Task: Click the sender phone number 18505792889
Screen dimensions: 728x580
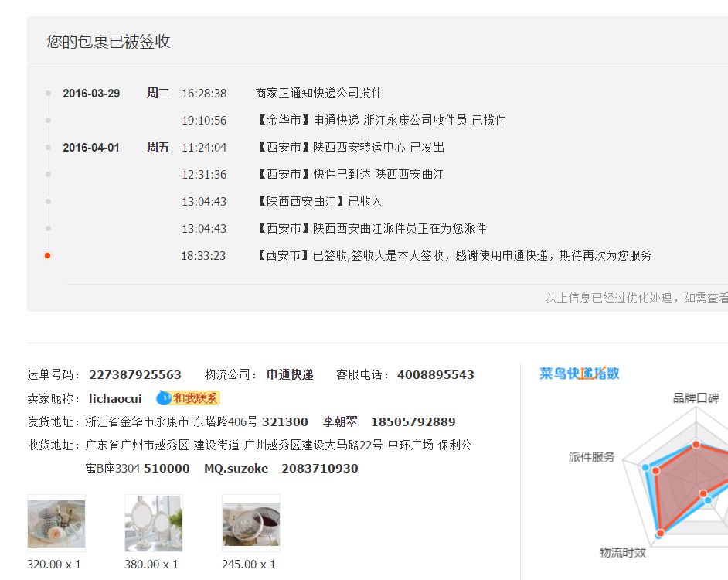Action: [x=413, y=422]
